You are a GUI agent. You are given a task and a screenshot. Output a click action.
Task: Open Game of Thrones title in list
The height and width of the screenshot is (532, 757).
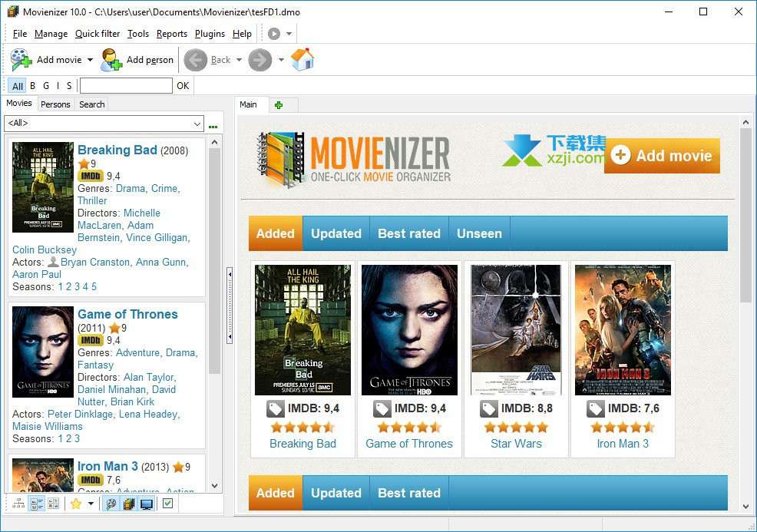[x=127, y=314]
